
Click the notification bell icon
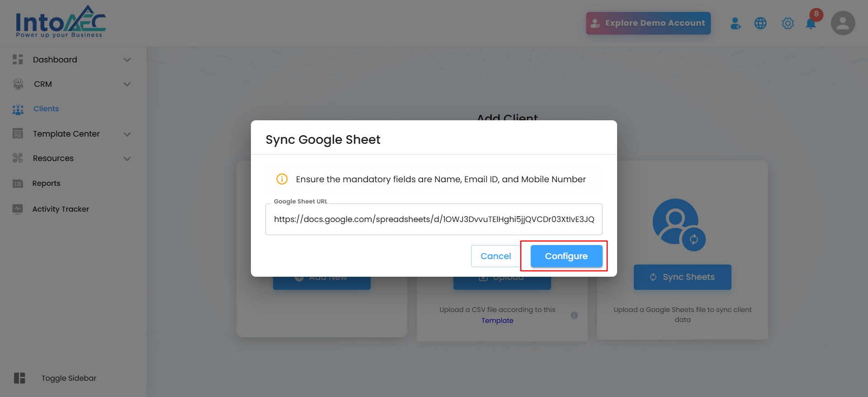pyautogui.click(x=811, y=24)
